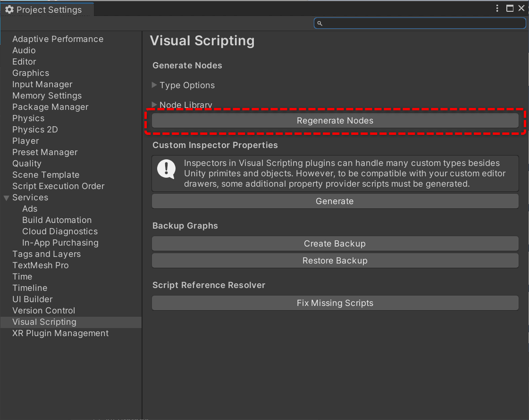The width and height of the screenshot is (529, 420).
Task: Expand the Type Options foldout
Action: 154,85
